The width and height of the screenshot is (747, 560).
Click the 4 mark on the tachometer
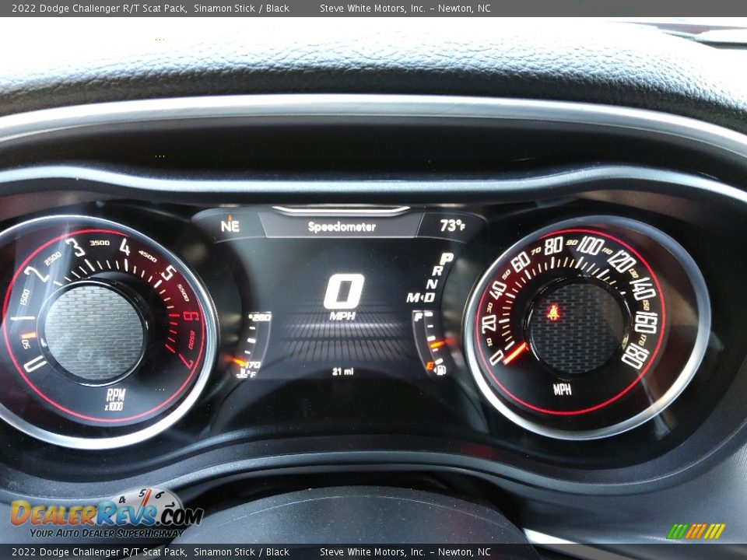click(x=124, y=247)
